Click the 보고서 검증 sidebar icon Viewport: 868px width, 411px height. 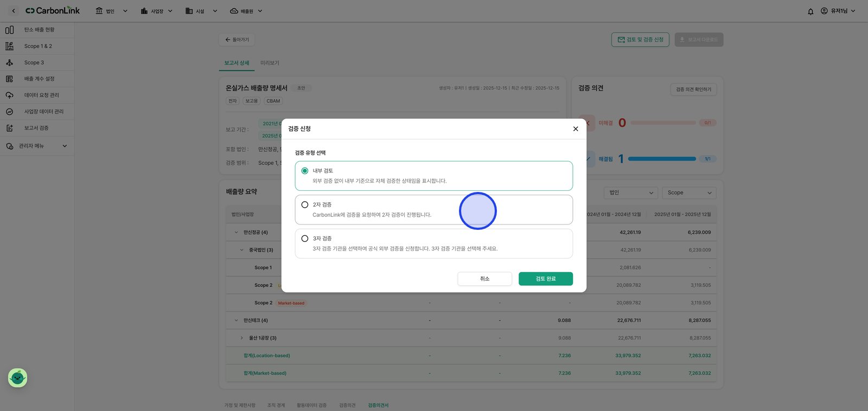pyautogui.click(x=9, y=128)
